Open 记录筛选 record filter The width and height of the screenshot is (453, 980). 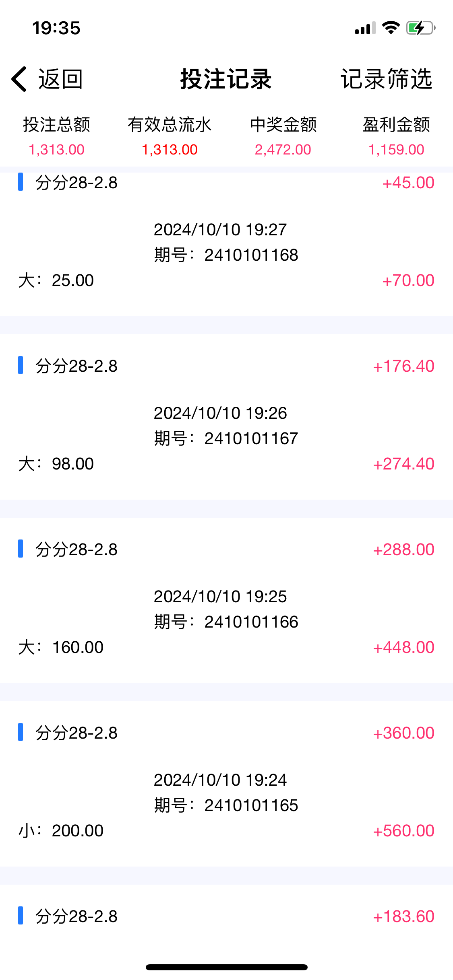tap(386, 79)
